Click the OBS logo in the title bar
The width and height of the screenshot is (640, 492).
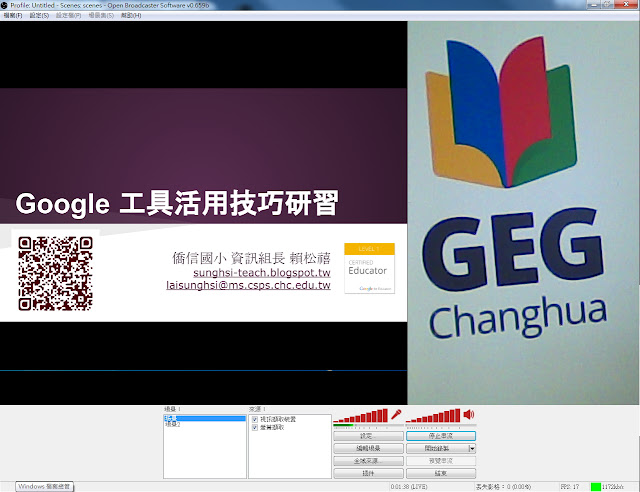click(x=4, y=5)
